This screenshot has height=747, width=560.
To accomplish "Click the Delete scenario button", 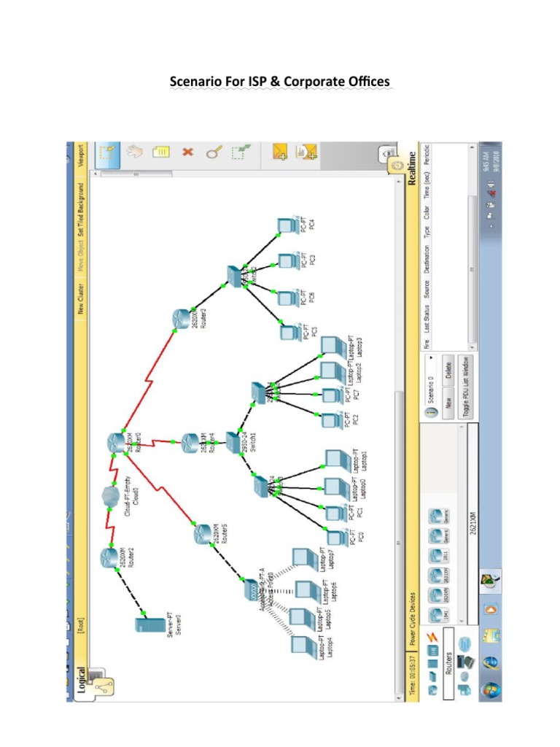I will pyautogui.click(x=448, y=370).
